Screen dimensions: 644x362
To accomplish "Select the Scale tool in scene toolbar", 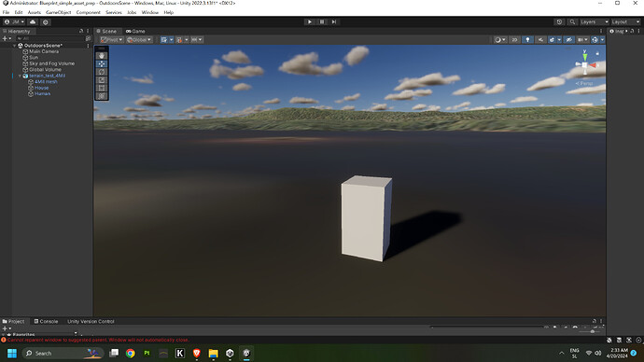I will pos(102,80).
